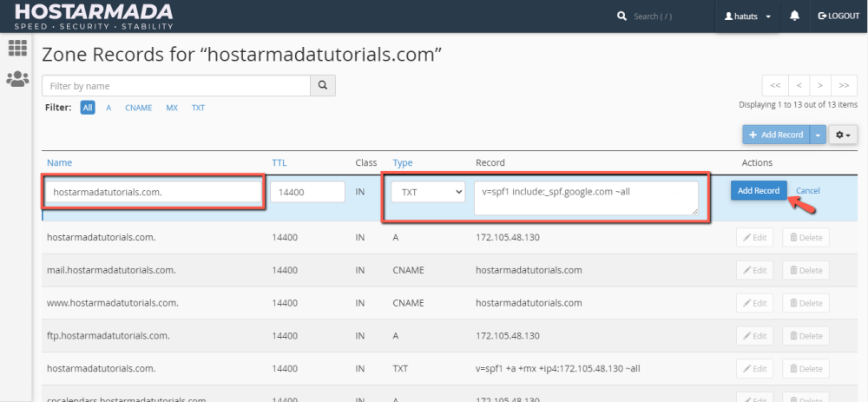868x402 pixels.
Task: Open the TXT record type select
Action: (x=428, y=192)
